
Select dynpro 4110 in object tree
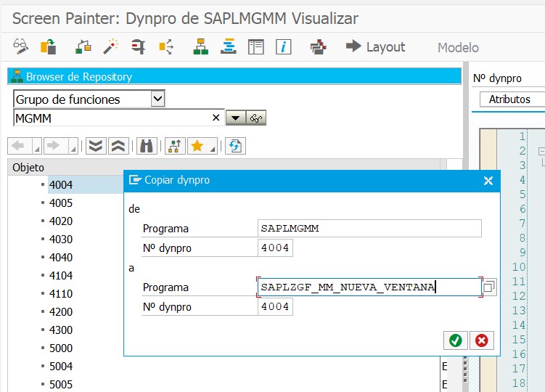coord(61,293)
